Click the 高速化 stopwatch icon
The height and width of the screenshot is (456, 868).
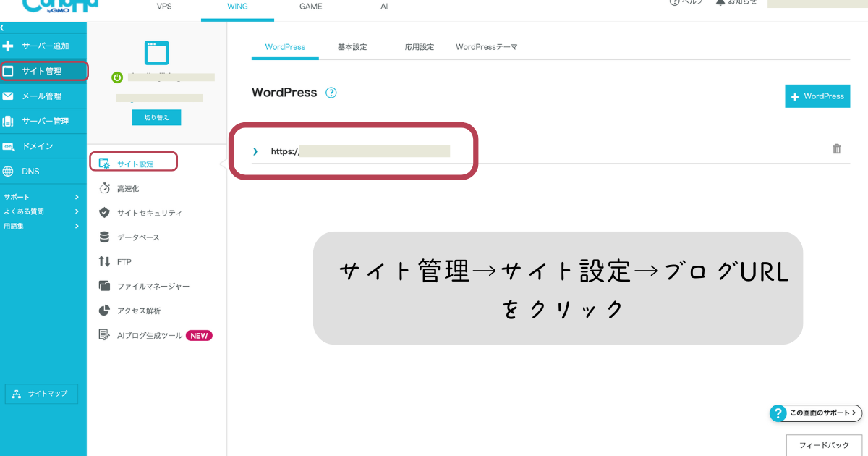coord(104,188)
